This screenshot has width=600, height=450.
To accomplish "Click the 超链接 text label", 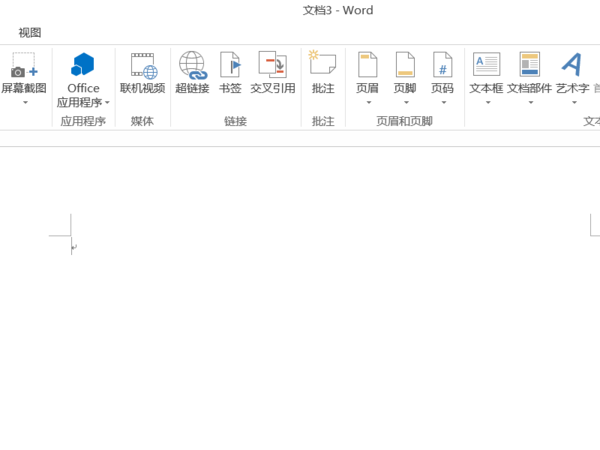I will (x=192, y=88).
